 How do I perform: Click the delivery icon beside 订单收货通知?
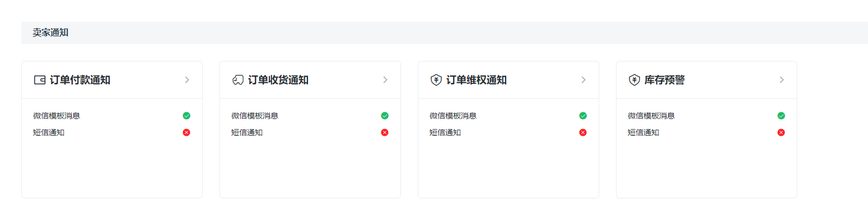pos(237,80)
